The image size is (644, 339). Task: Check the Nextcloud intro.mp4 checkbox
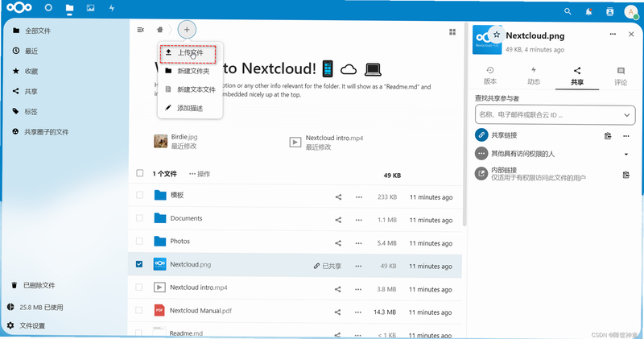(138, 287)
